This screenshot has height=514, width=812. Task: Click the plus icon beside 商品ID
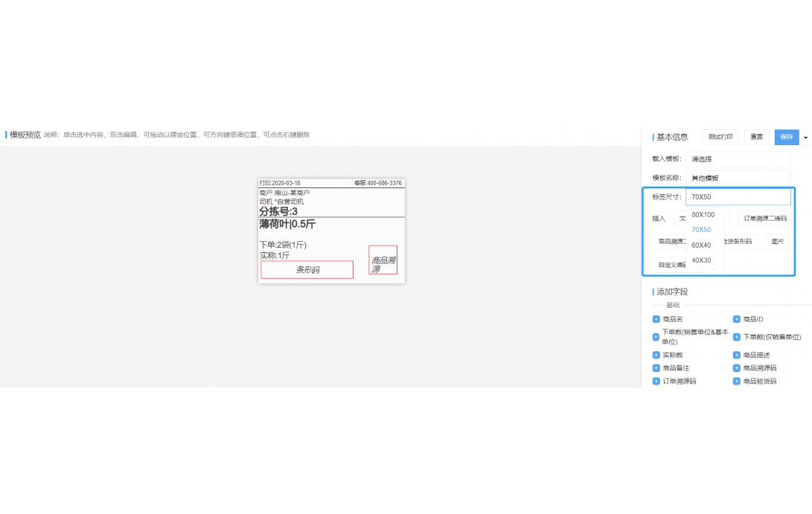pyautogui.click(x=736, y=319)
